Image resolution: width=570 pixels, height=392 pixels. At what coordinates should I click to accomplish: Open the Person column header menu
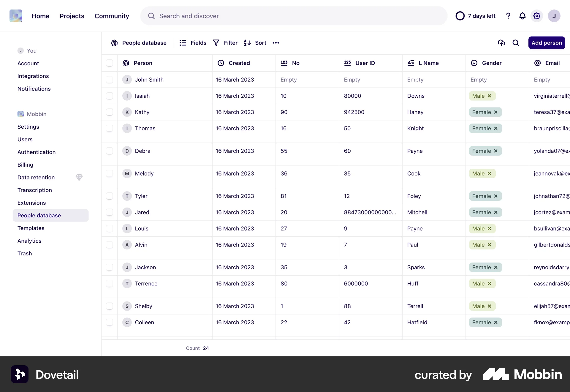(x=143, y=63)
